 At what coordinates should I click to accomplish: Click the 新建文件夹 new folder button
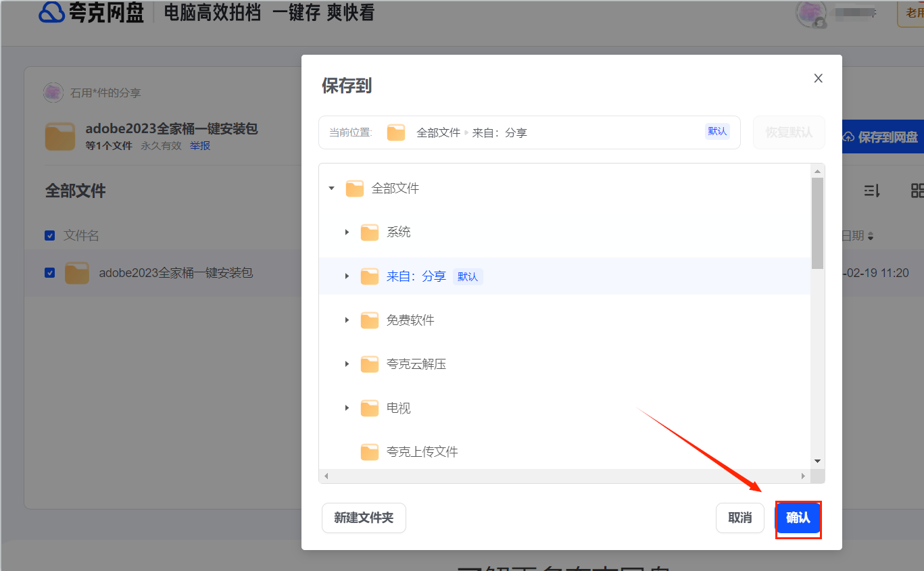pyautogui.click(x=364, y=518)
